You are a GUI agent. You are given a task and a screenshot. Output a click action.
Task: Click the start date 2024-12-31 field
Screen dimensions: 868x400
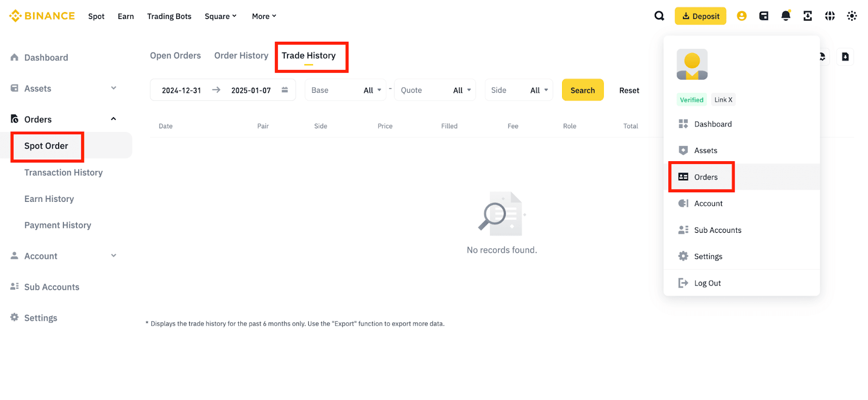[181, 90]
